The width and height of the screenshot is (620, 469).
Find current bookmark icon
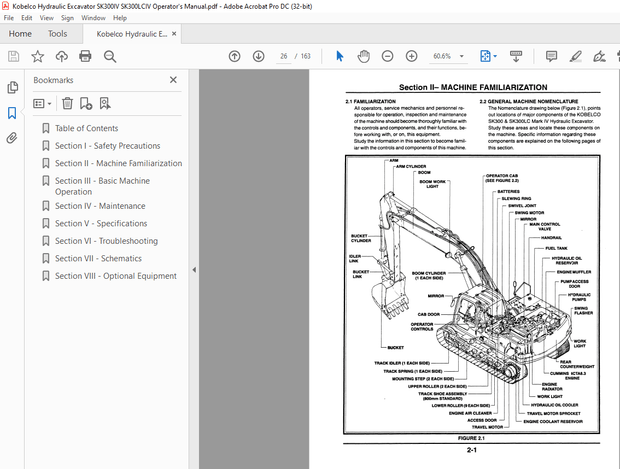point(105,103)
